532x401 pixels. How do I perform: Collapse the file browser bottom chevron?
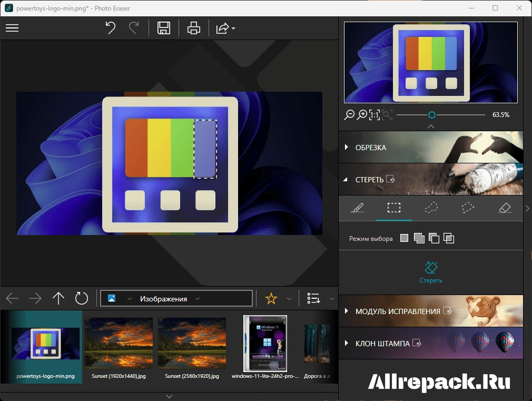(x=169, y=396)
